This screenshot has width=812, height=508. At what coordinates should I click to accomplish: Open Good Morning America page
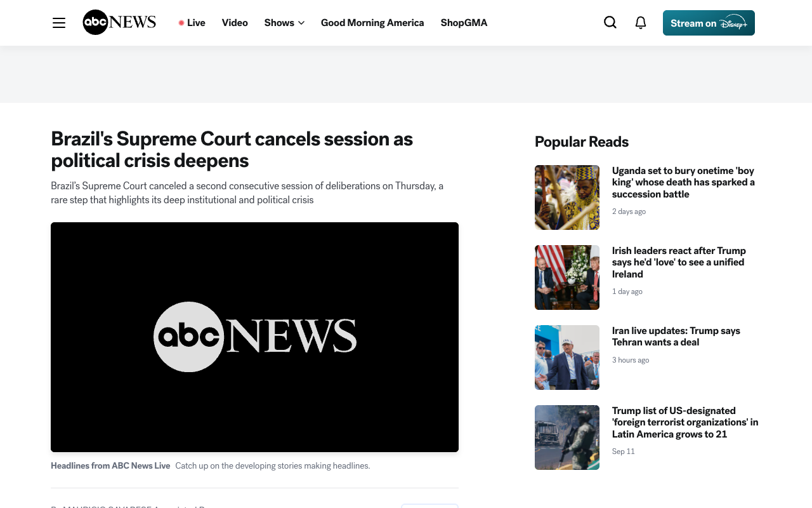pyautogui.click(x=372, y=23)
